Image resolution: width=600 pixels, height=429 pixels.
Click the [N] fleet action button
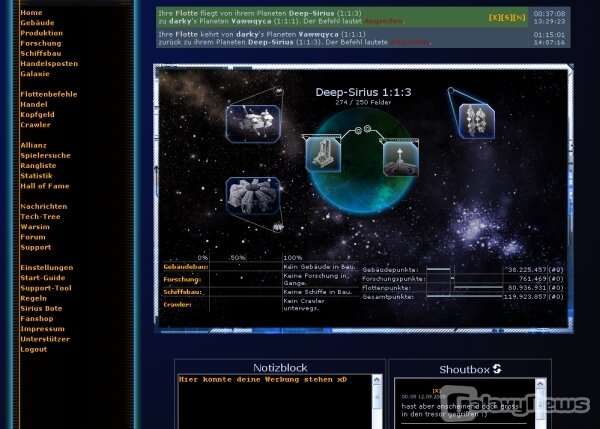[519, 17]
